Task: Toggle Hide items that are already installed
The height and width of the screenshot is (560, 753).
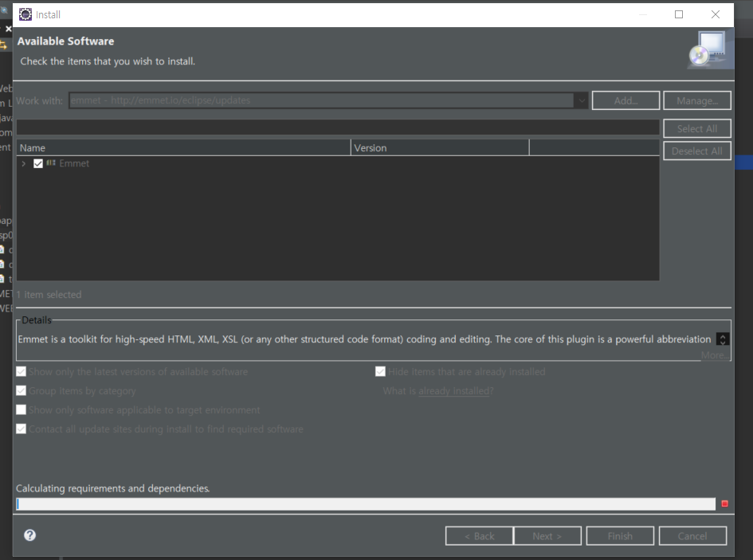Action: click(380, 371)
